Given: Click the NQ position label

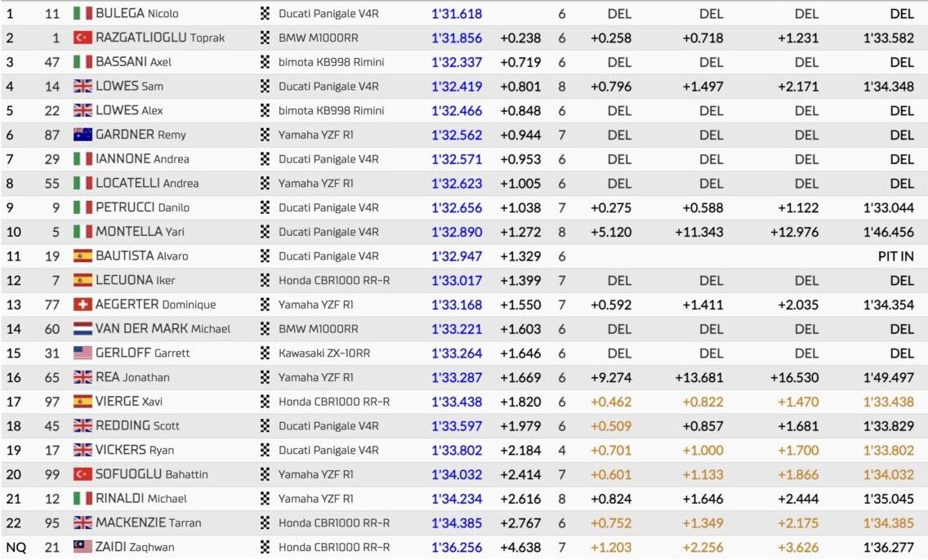Looking at the screenshot, I should [16, 546].
